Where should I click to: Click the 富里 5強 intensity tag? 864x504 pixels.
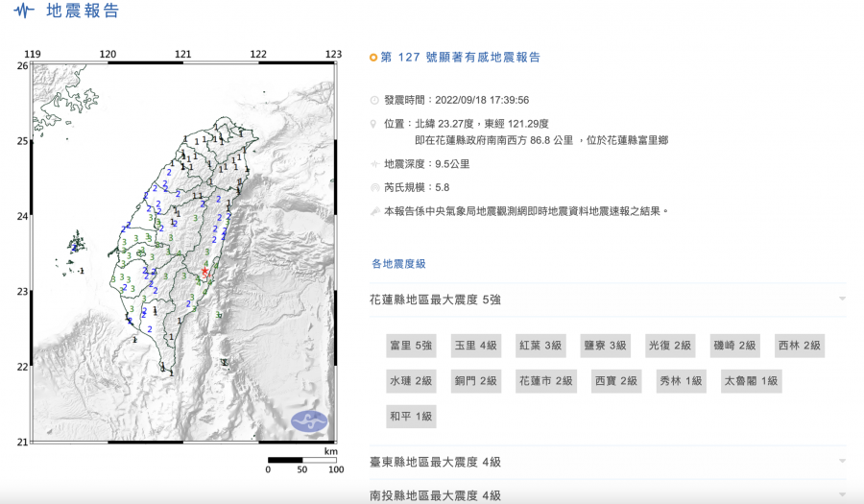click(x=410, y=346)
